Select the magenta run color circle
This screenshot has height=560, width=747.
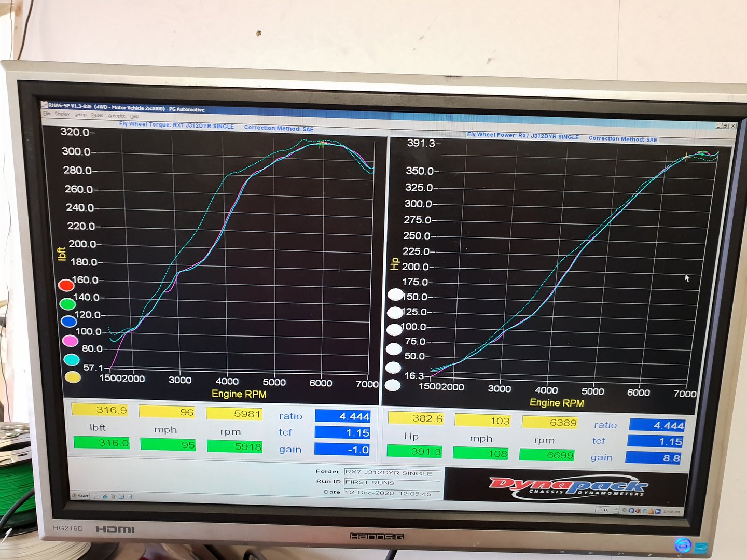[70, 341]
